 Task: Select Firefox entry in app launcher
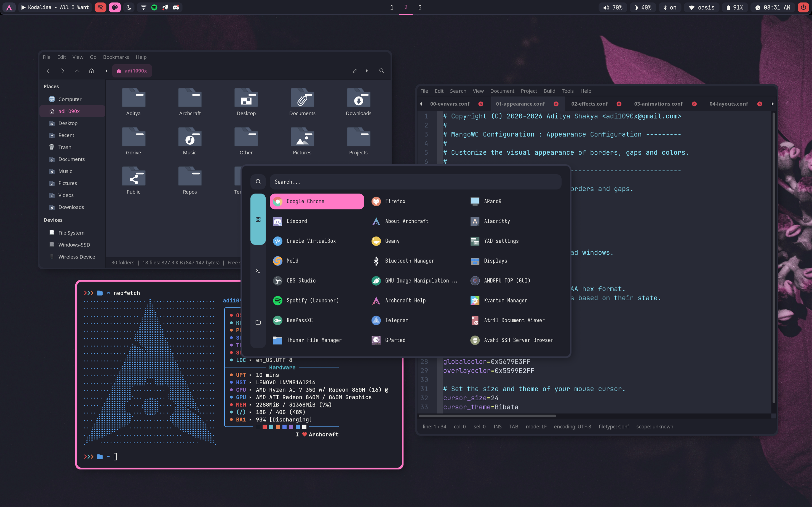[394, 201]
